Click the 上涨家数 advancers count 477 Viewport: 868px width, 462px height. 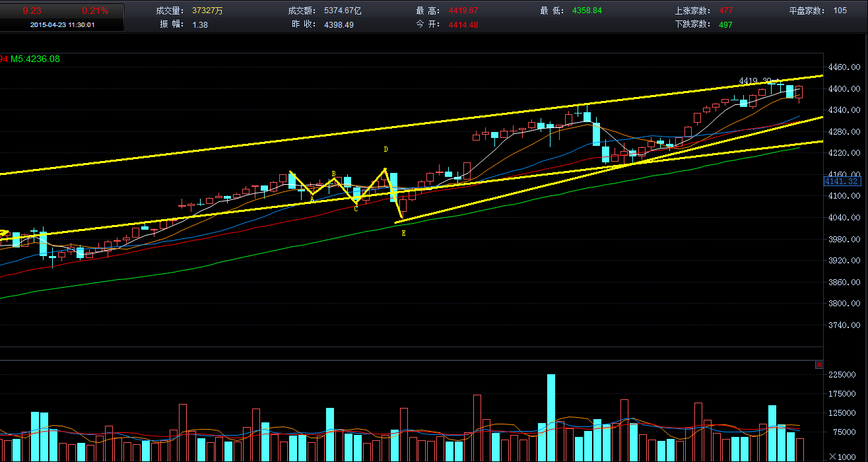pos(725,11)
